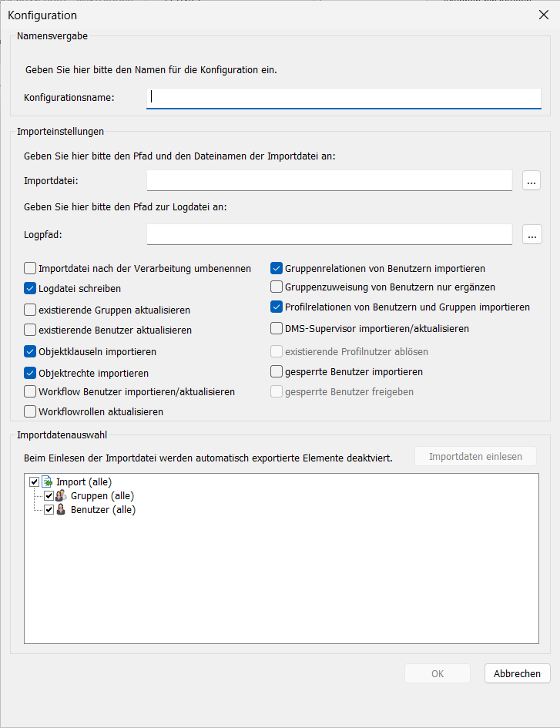Uncheck the Gruppen (alle) tree checkbox

(49, 496)
